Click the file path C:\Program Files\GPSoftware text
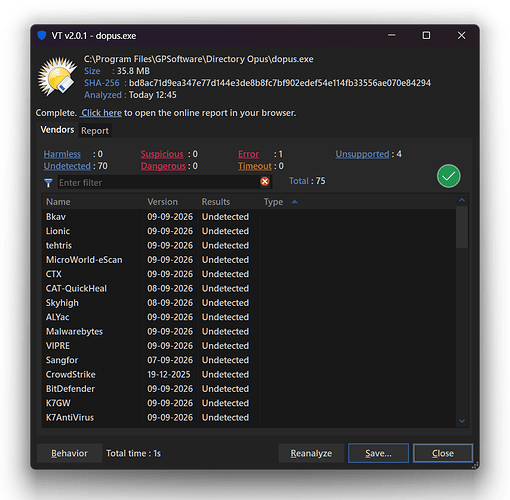510x500 pixels. point(199,59)
